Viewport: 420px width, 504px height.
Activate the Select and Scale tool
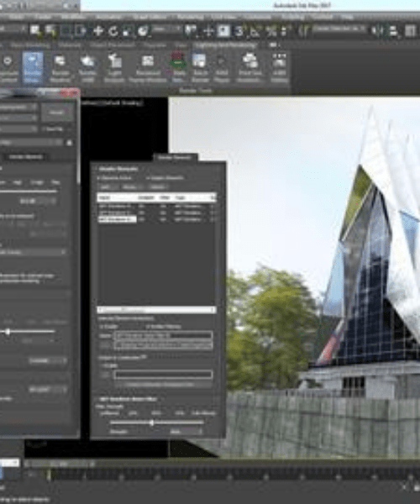click(x=128, y=31)
